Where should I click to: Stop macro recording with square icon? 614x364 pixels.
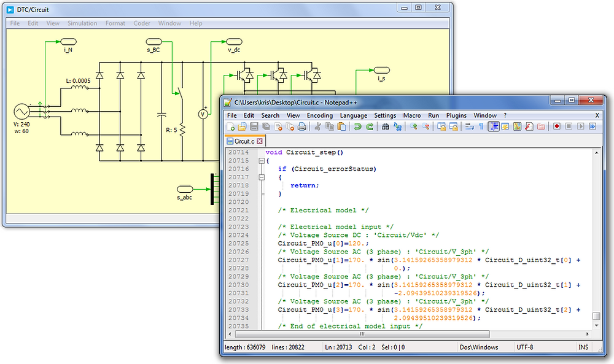pos(569,126)
